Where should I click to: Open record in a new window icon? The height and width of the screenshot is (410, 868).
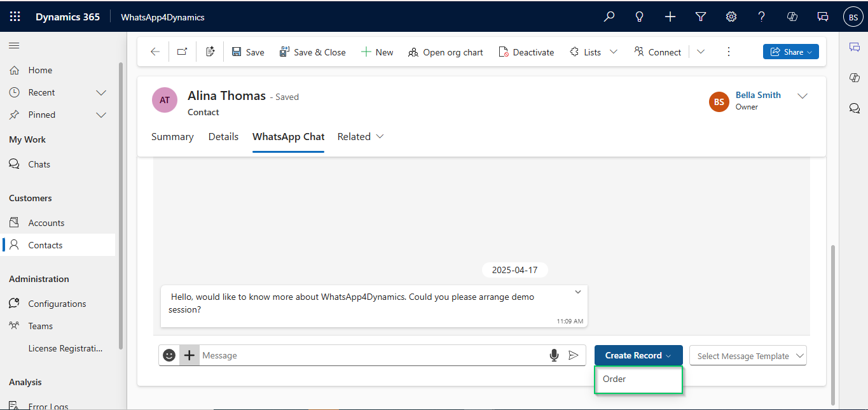click(183, 52)
